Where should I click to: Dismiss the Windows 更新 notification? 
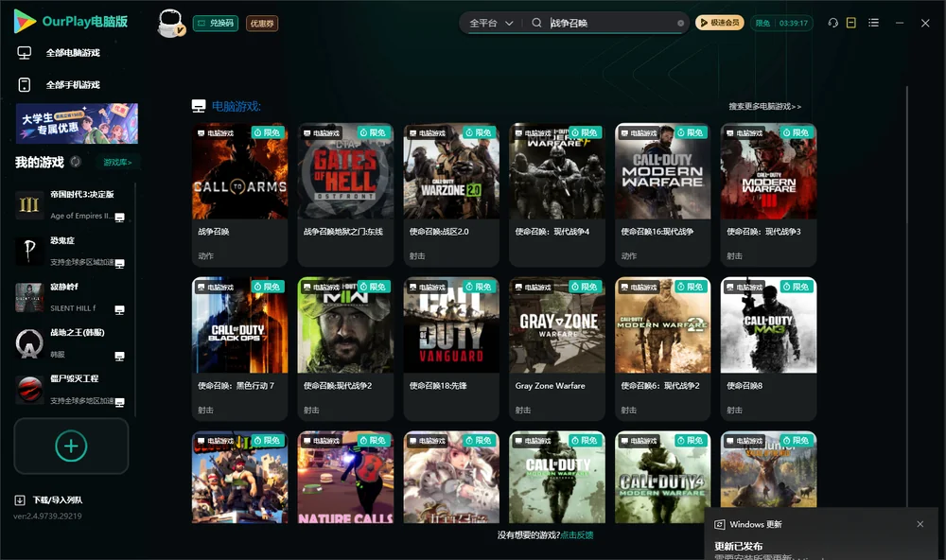click(x=920, y=524)
